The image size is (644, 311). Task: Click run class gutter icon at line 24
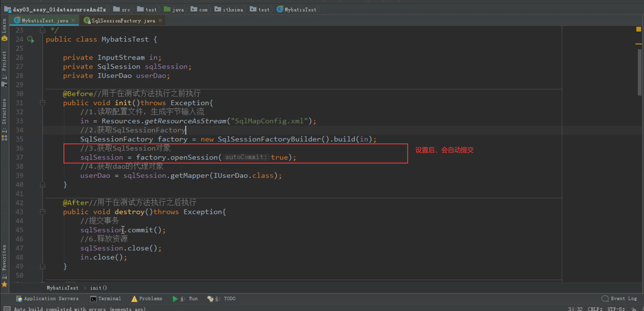(31, 40)
